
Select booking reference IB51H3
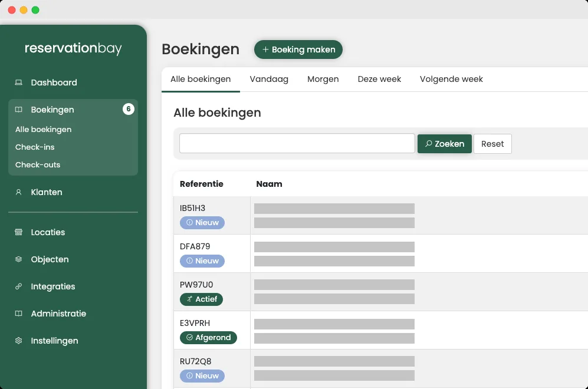click(x=192, y=208)
